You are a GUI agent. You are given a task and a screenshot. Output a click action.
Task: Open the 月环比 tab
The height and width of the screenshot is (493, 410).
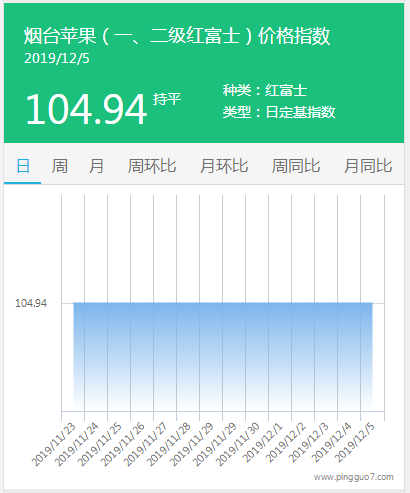224,166
